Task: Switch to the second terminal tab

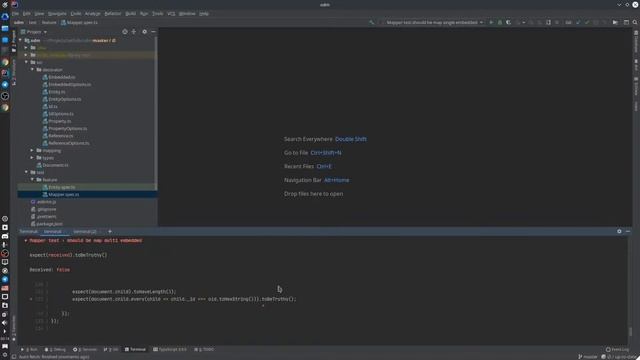Action: [53, 231]
